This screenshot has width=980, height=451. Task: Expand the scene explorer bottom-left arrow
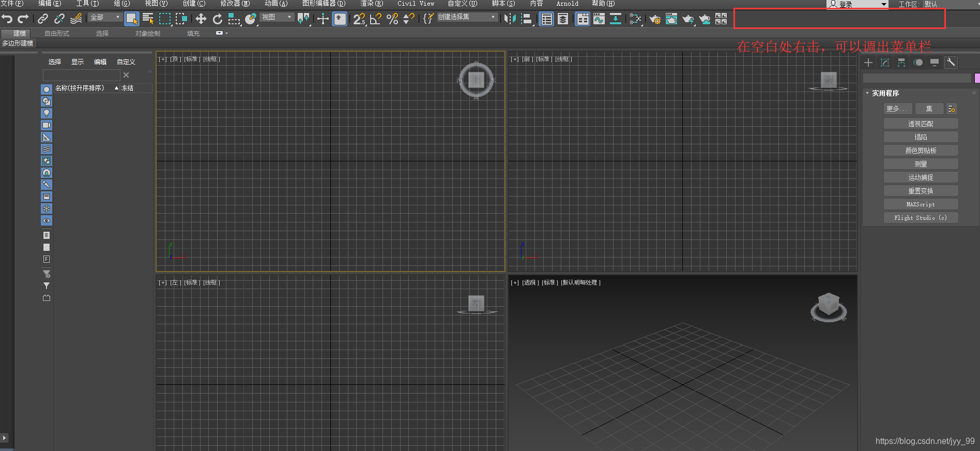tap(4, 438)
